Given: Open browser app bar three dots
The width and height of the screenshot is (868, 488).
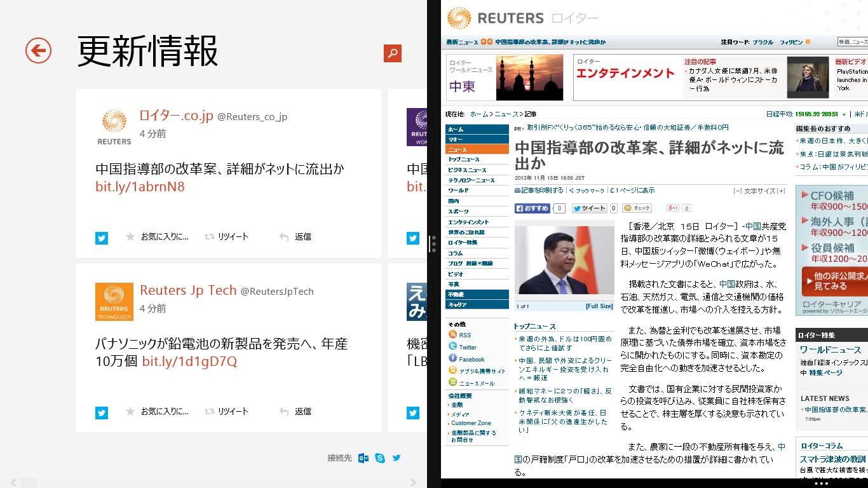Looking at the screenshot, I should click(822, 484).
